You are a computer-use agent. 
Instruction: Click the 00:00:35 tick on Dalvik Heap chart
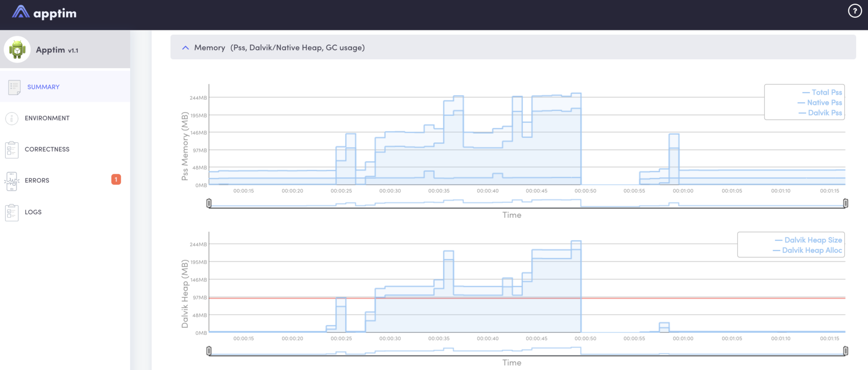pyautogui.click(x=439, y=339)
